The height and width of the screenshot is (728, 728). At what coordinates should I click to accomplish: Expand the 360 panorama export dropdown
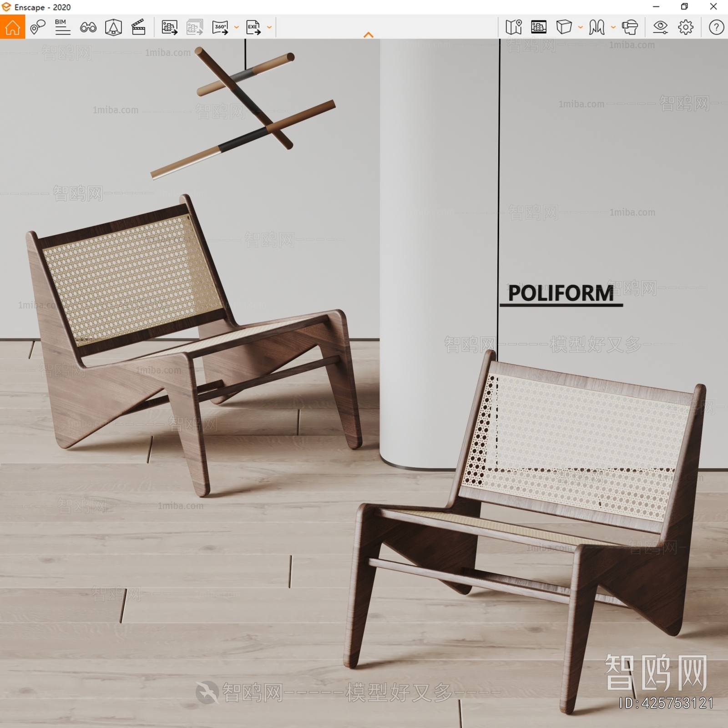pyautogui.click(x=237, y=27)
